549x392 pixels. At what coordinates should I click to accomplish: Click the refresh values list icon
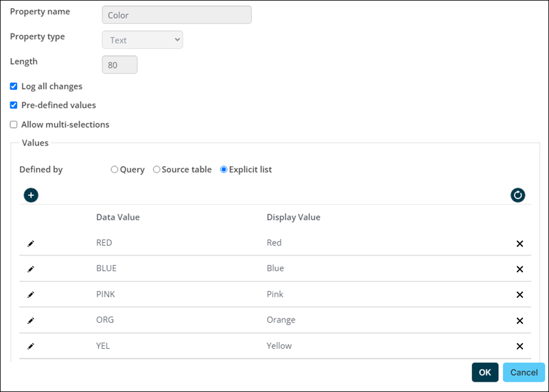[x=517, y=195]
